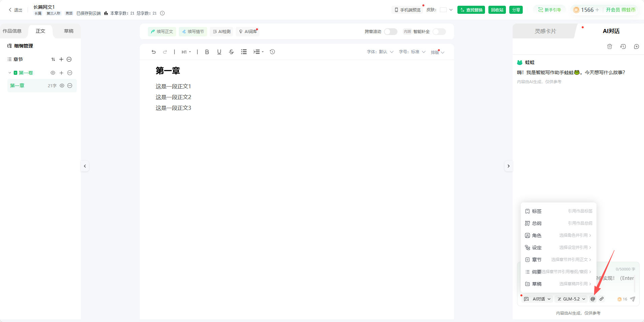This screenshot has width=644, height=322.
Task: Click the 查找替换 button
Action: [x=471, y=10]
